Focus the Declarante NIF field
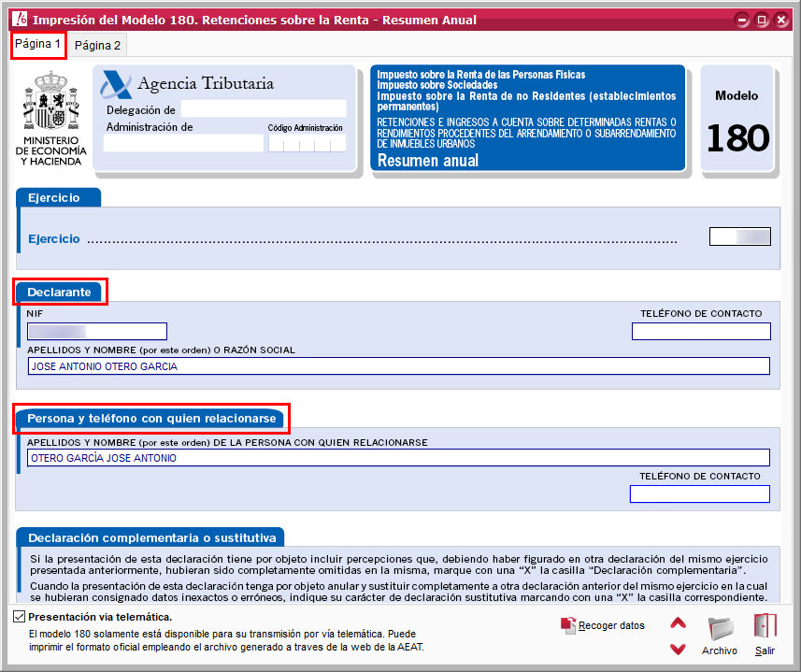Viewport: 801px width, 672px height. tap(97, 332)
